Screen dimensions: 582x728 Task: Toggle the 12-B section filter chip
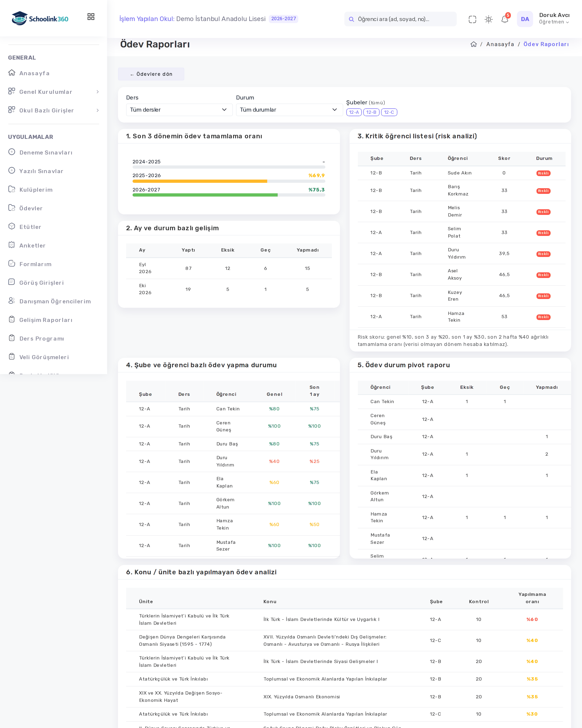tap(371, 112)
